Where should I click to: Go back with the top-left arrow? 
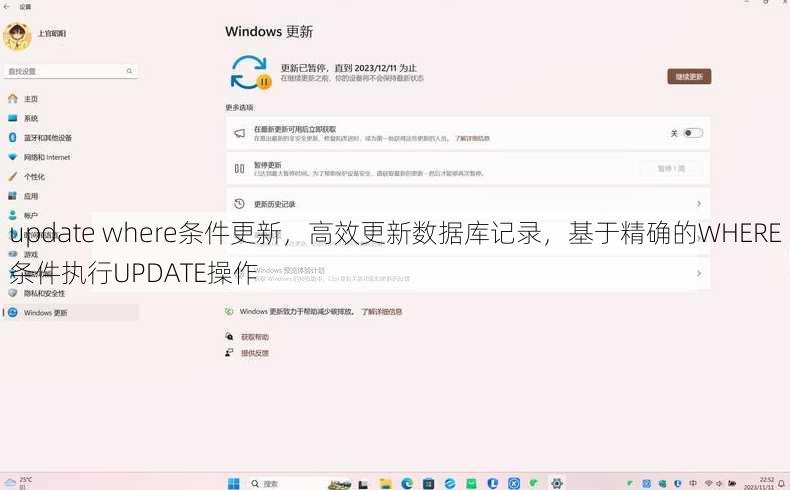[x=7, y=7]
